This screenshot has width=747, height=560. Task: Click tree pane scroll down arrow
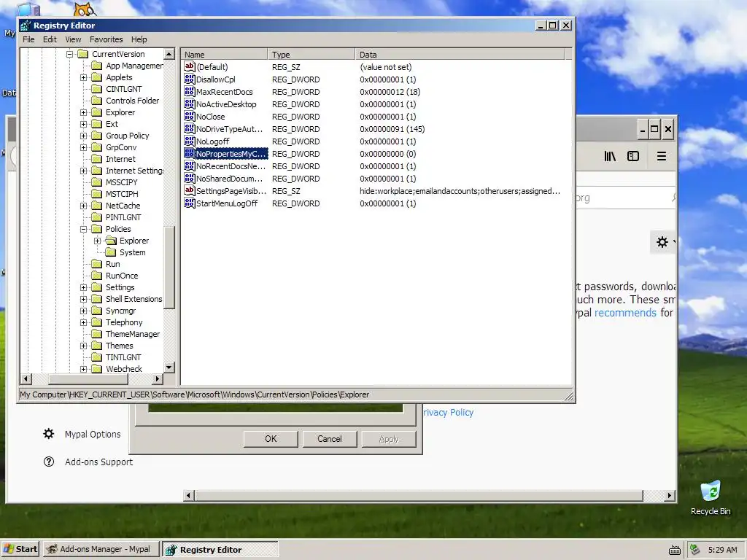coord(169,367)
